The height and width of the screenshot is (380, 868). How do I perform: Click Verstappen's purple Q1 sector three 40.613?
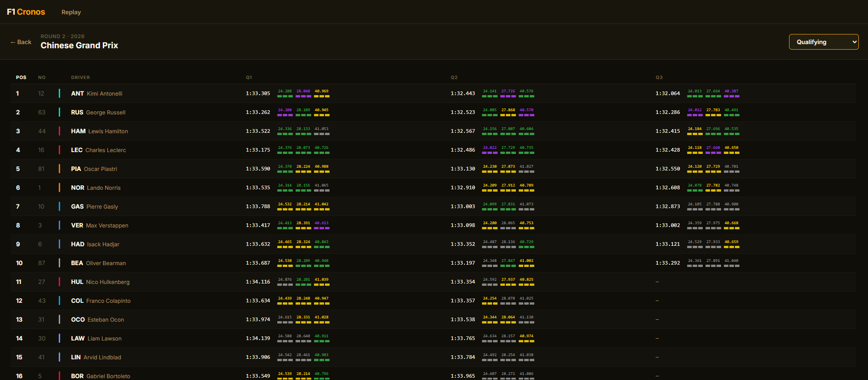[x=321, y=223]
